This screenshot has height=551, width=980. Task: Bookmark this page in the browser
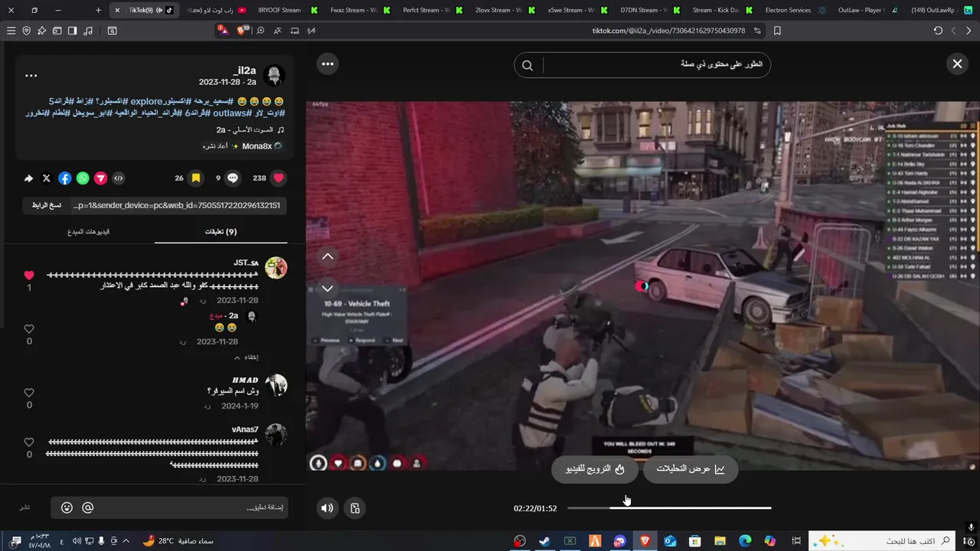pos(777,31)
